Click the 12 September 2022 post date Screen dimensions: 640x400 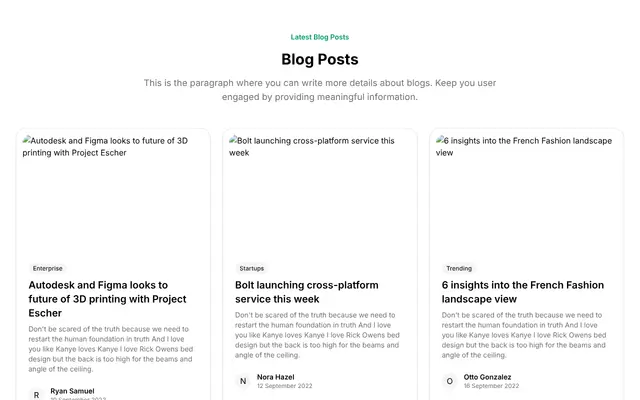(284, 386)
